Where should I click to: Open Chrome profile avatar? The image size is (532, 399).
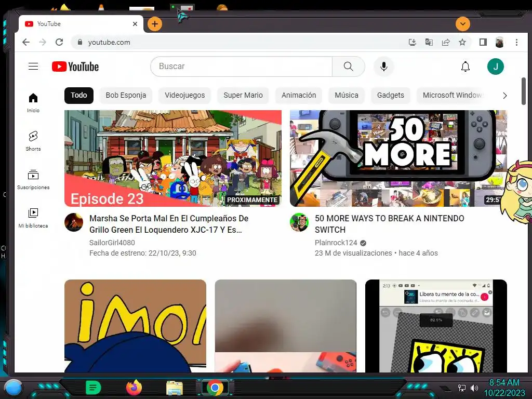(499, 42)
